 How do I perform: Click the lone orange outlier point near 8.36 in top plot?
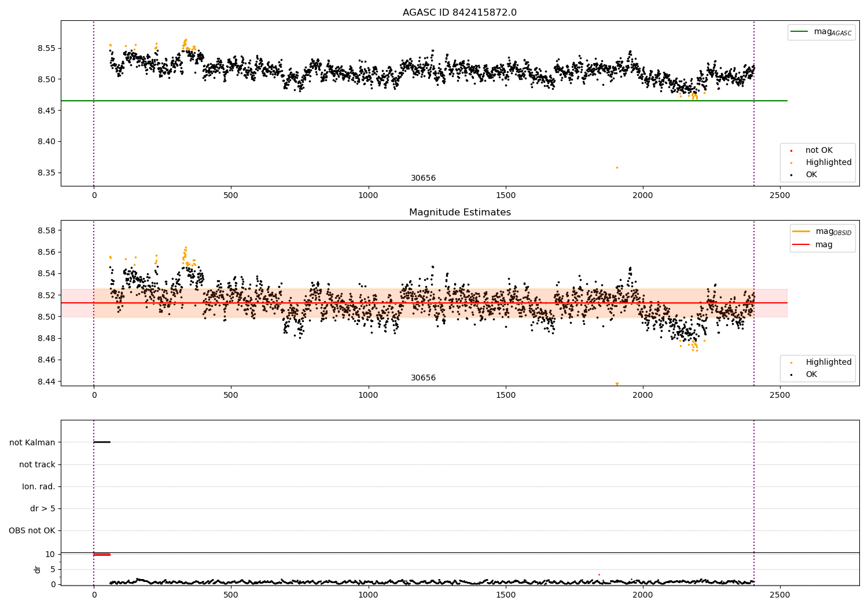tap(617, 168)
